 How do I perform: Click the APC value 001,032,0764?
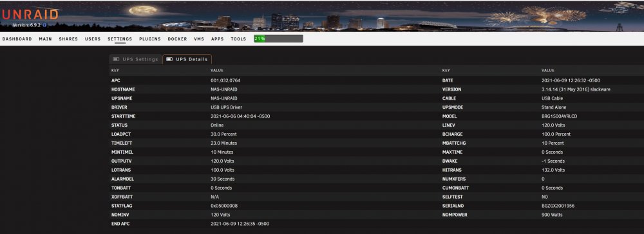click(x=225, y=80)
